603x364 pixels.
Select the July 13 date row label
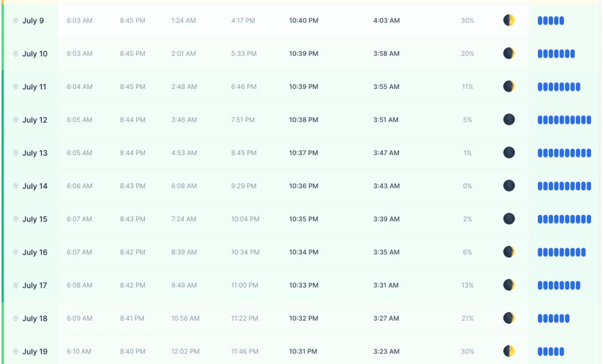point(35,153)
